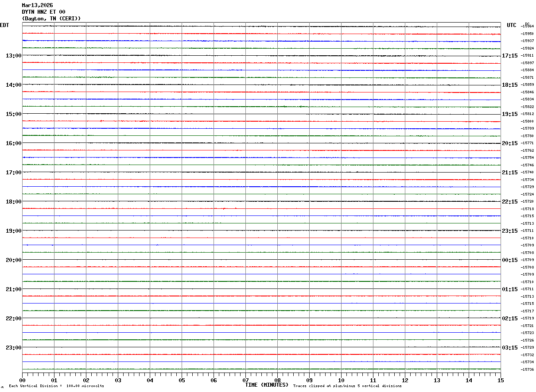Click the "Traces clipped at plus/minus 5 vertical divisions" note

pyautogui.click(x=347, y=386)
